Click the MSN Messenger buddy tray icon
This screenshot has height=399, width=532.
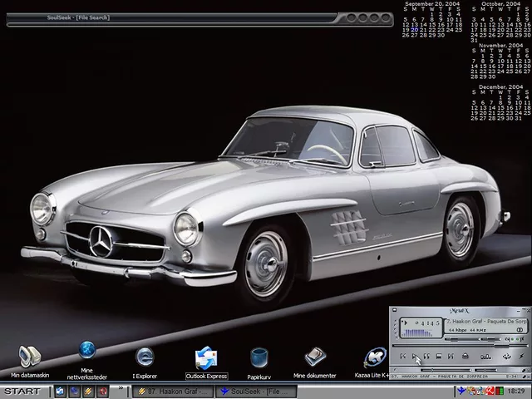pos(480,391)
